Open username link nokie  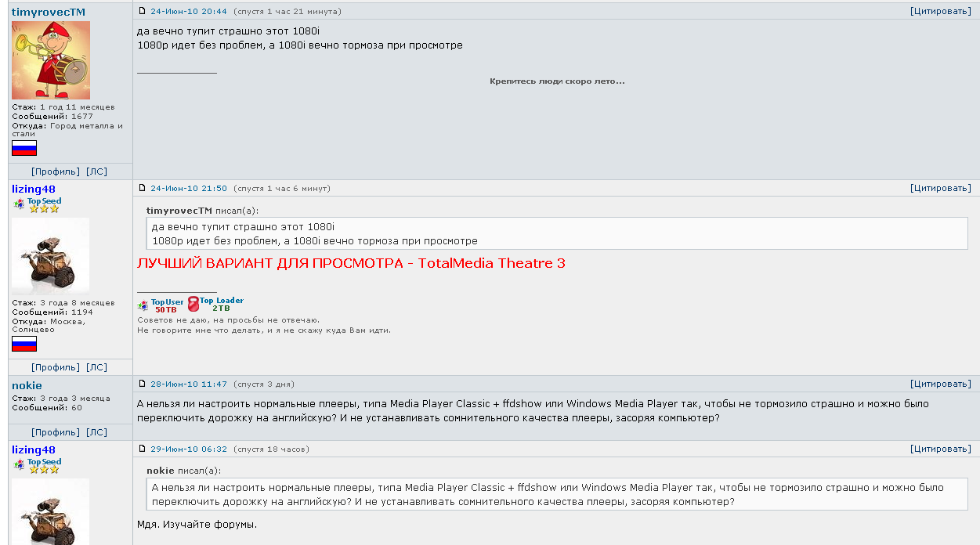click(x=27, y=385)
